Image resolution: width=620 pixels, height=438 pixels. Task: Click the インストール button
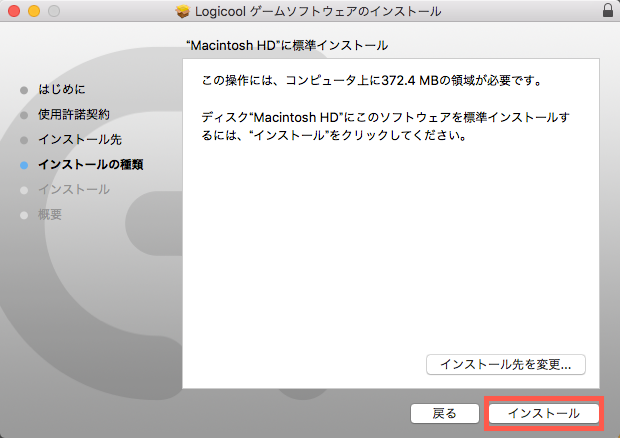[544, 413]
